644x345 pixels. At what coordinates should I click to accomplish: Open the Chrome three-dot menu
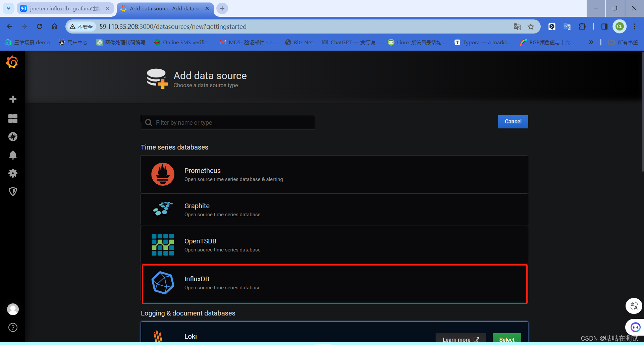point(635,26)
